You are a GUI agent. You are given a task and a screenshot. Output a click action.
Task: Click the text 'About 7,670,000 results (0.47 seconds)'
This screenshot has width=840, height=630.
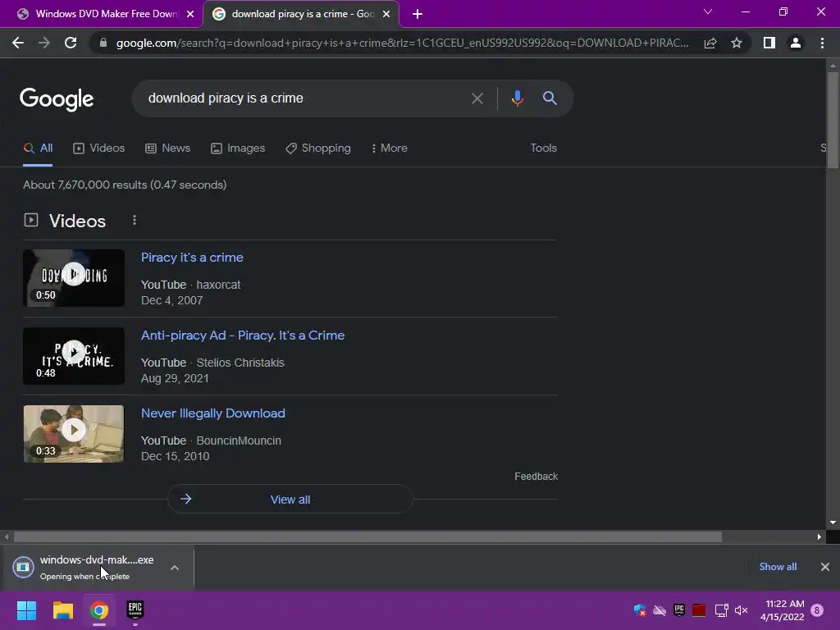[x=125, y=185]
